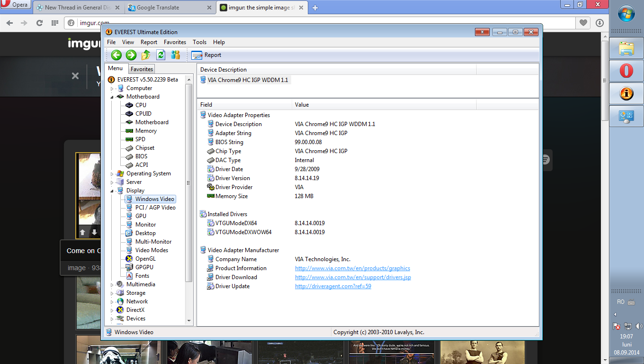644x364 pixels.
Task: Switch to the Favorites tab
Action: [142, 69]
